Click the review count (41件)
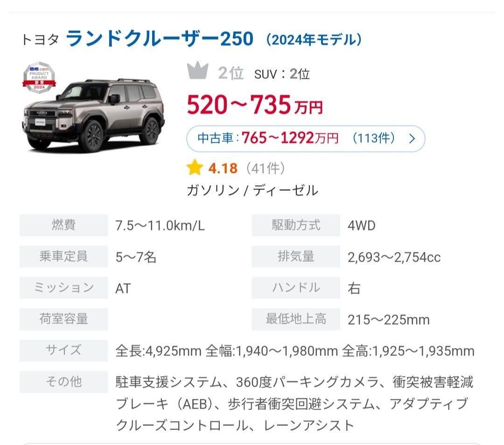This screenshot has height=445, width=504. 266,168
